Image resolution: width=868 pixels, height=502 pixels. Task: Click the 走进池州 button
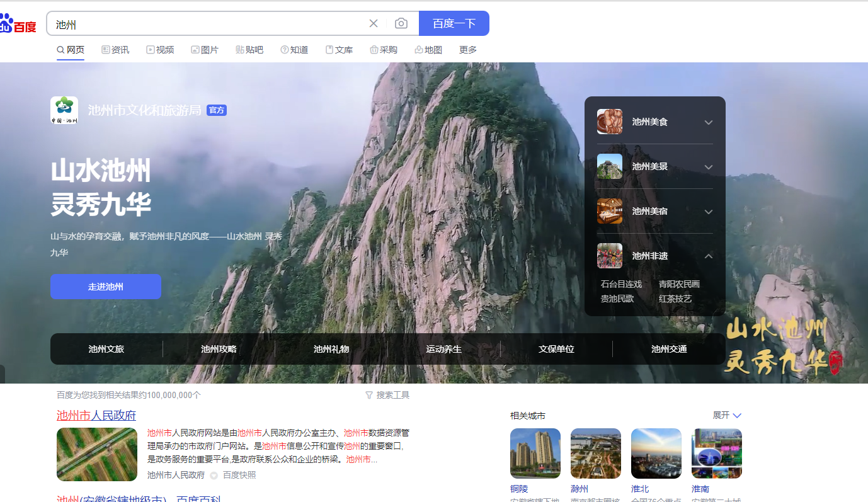[106, 287]
